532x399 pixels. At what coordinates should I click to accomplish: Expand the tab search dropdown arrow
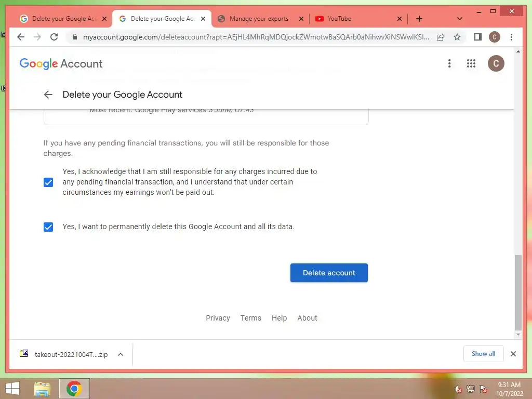pos(459,19)
